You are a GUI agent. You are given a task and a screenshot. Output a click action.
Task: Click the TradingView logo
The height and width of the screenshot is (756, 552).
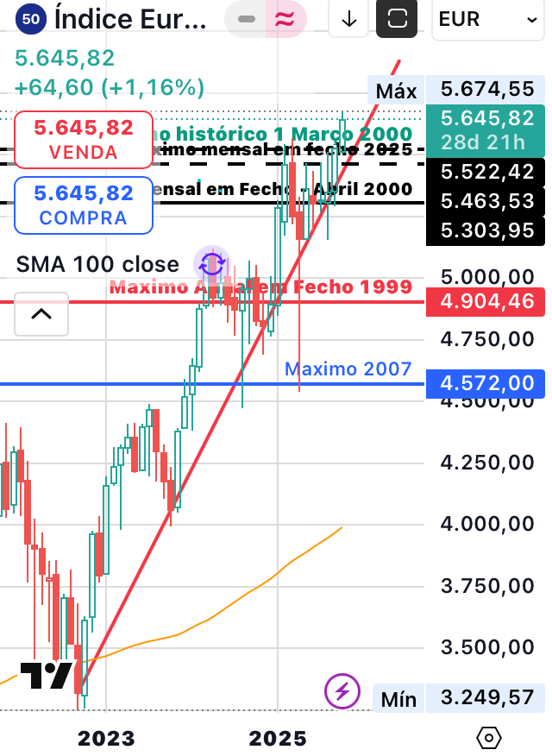pos(47,676)
